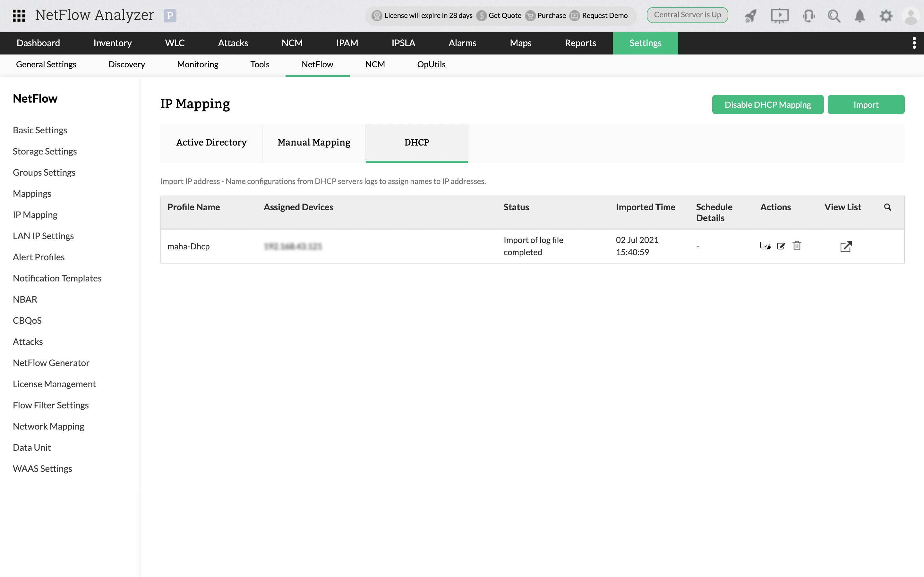Click the Import button
Screen dimensions: 924x577
866,104
